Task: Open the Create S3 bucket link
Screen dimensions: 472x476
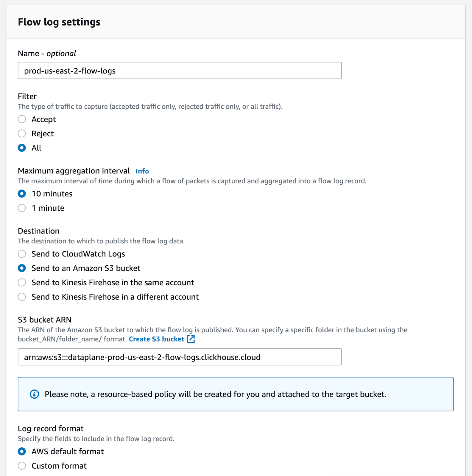Action: (x=156, y=339)
